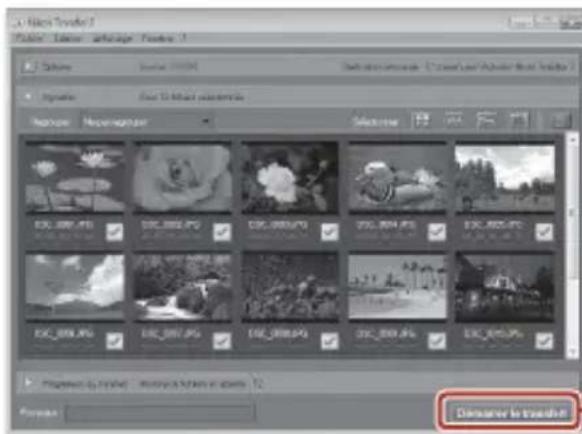582x434 pixels.
Task: Select the dark foliage thumbnail
Action: 290,286
